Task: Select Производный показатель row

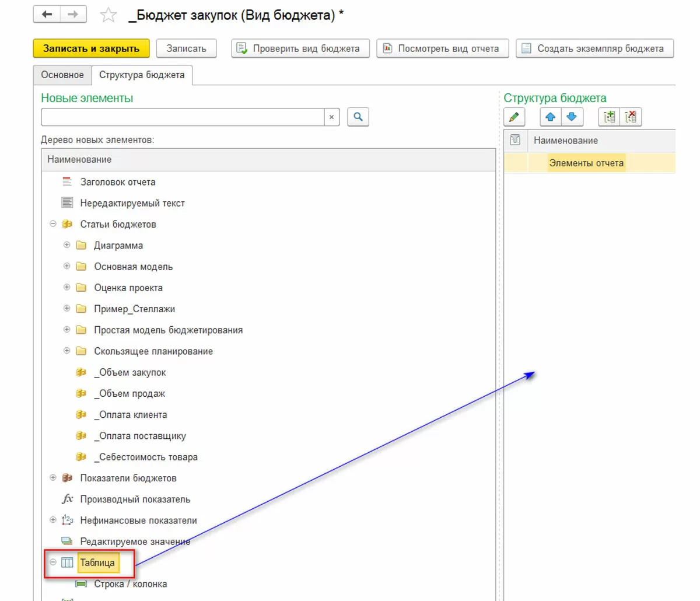Action: coord(268,499)
